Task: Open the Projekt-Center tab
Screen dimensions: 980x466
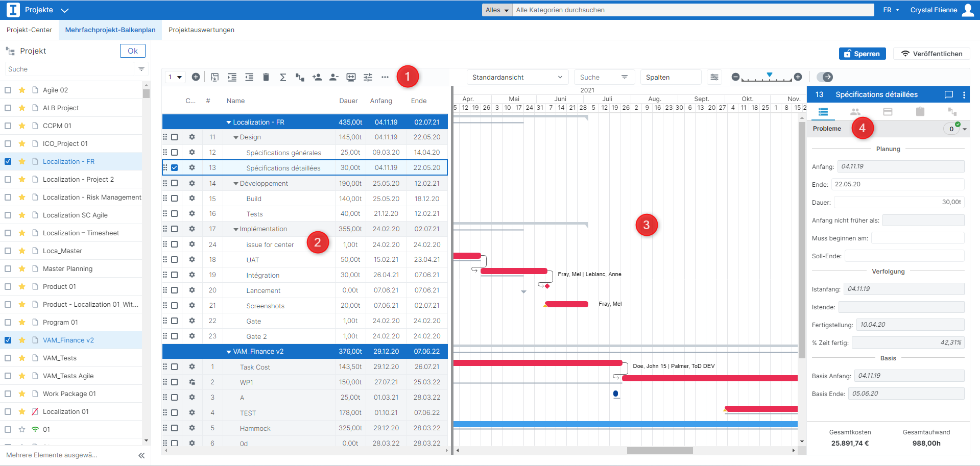Action: point(29,30)
